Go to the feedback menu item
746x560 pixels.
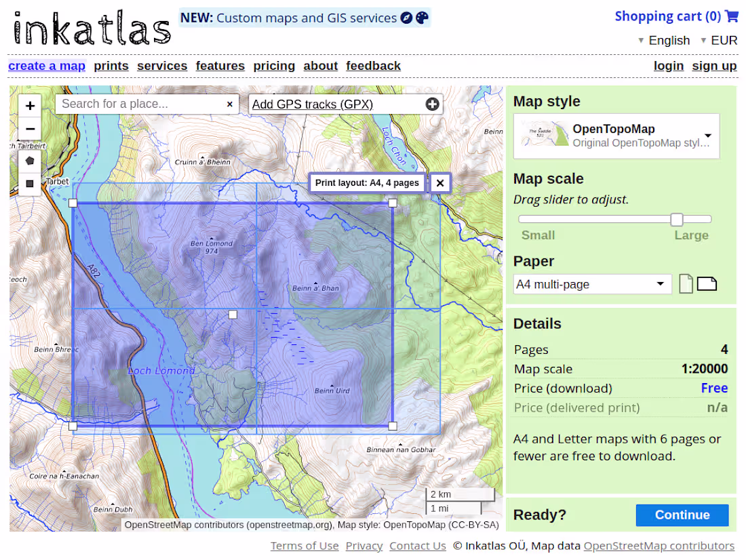pyautogui.click(x=373, y=66)
